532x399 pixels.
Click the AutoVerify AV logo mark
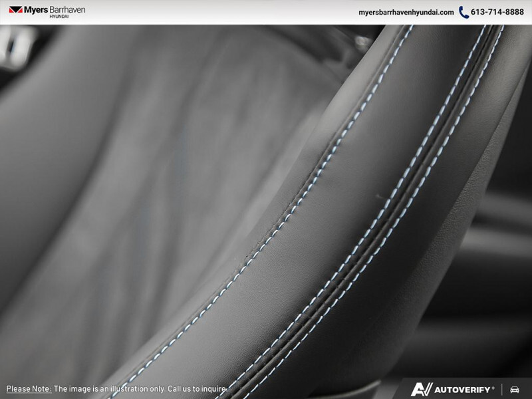pyautogui.click(x=422, y=389)
